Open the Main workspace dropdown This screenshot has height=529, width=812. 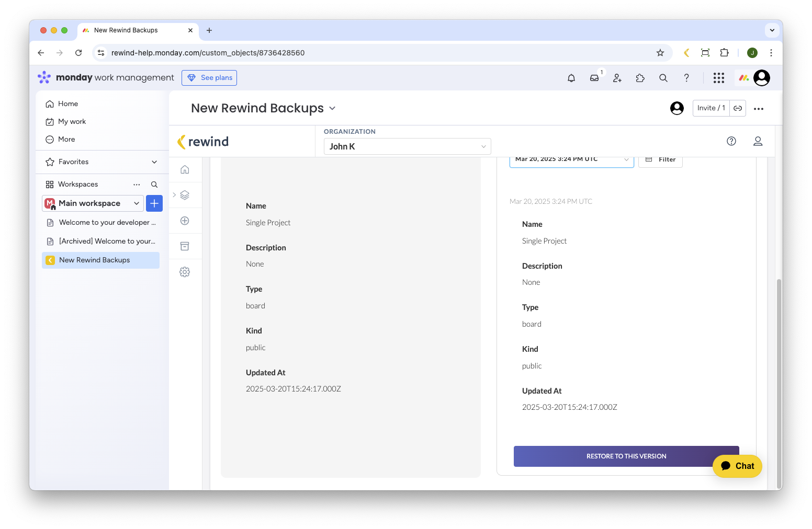tap(93, 203)
